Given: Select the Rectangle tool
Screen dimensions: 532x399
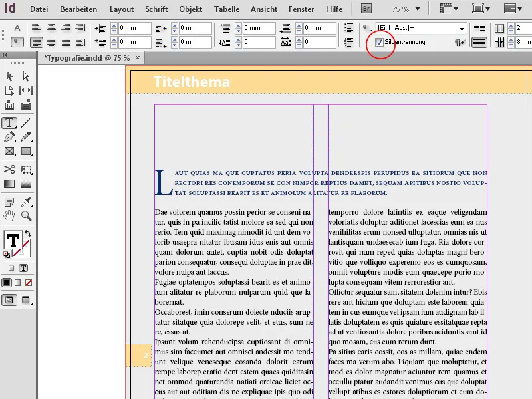Looking at the screenshot, I should point(26,151).
